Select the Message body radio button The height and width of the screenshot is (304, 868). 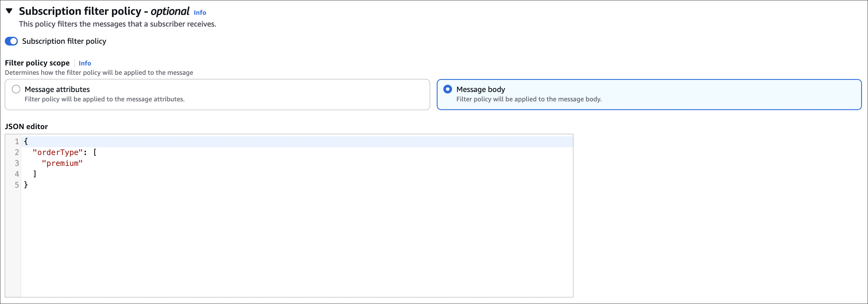click(448, 89)
